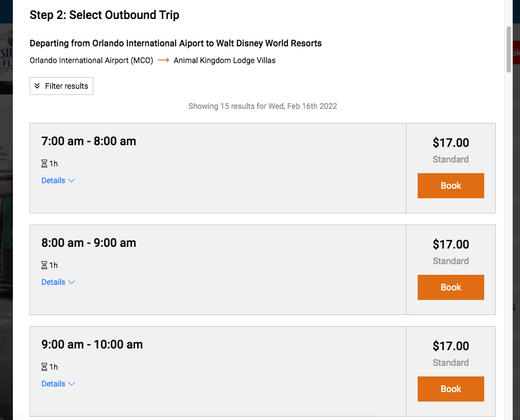Click the double-chevron icon in Filter results
This screenshot has width=520, height=420.
[37, 86]
